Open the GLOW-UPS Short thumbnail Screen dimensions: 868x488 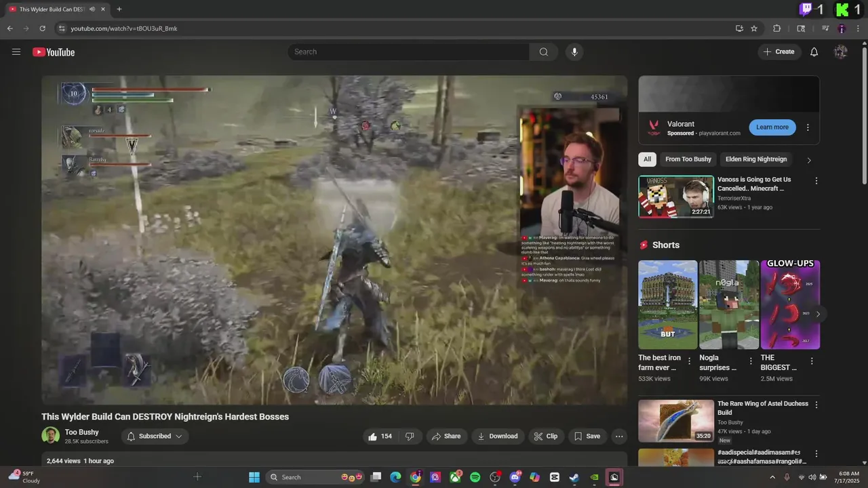[x=790, y=305]
